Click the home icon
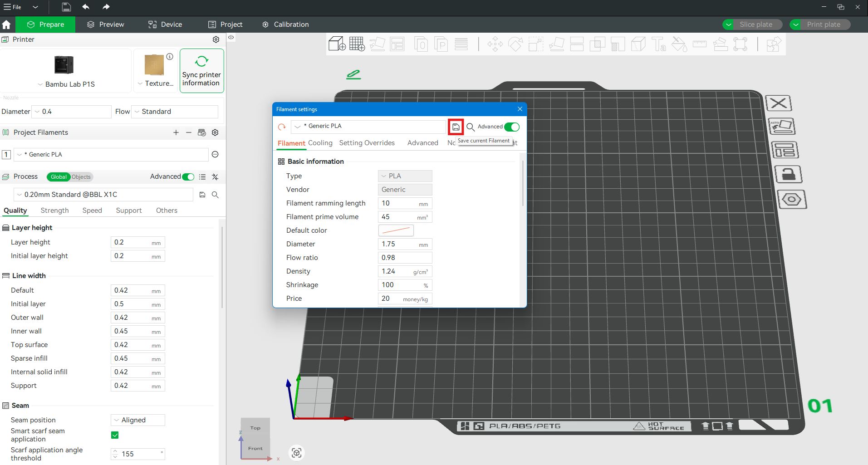Viewport: 868px width, 465px height. point(6,24)
